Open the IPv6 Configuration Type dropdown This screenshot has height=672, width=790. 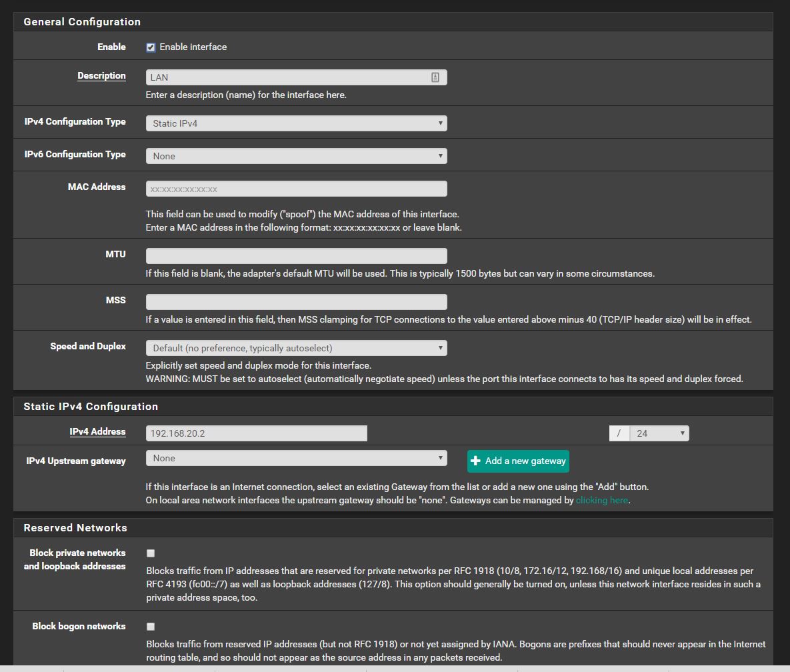pos(296,156)
